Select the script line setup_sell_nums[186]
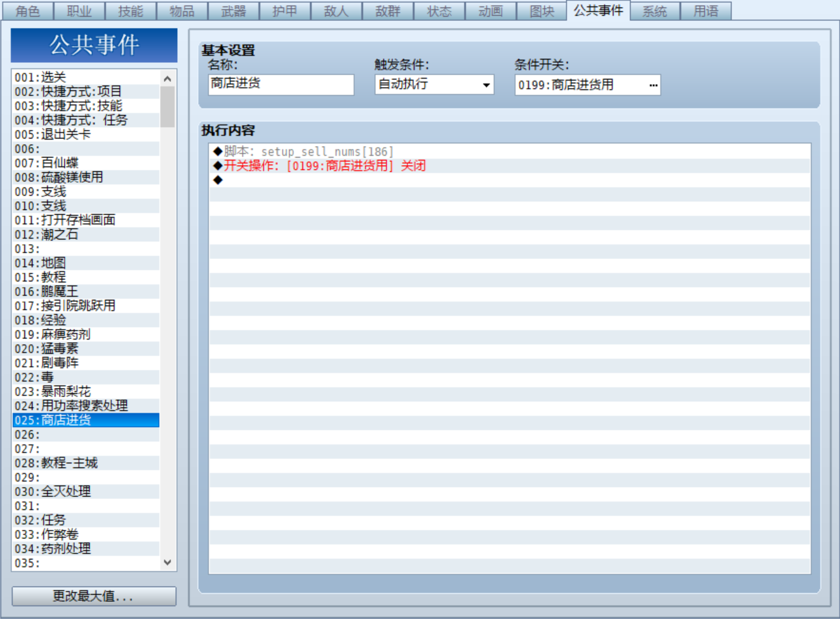 pos(510,151)
